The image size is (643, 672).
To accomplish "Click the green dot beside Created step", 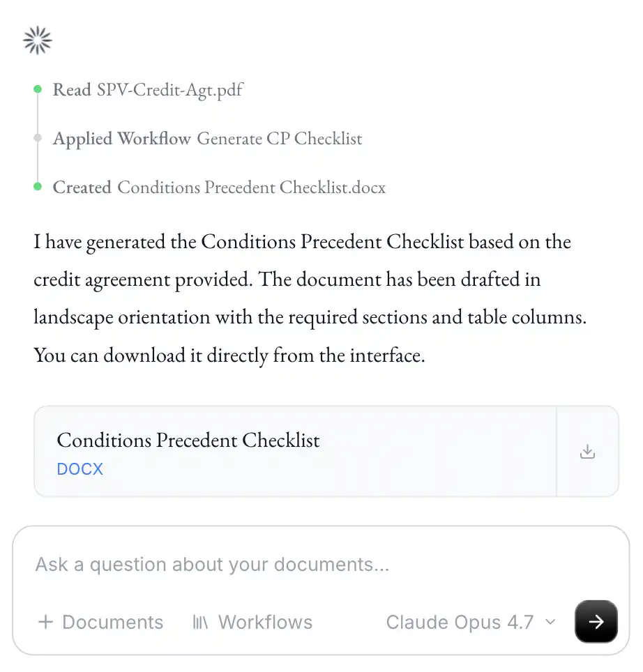I will tap(38, 187).
